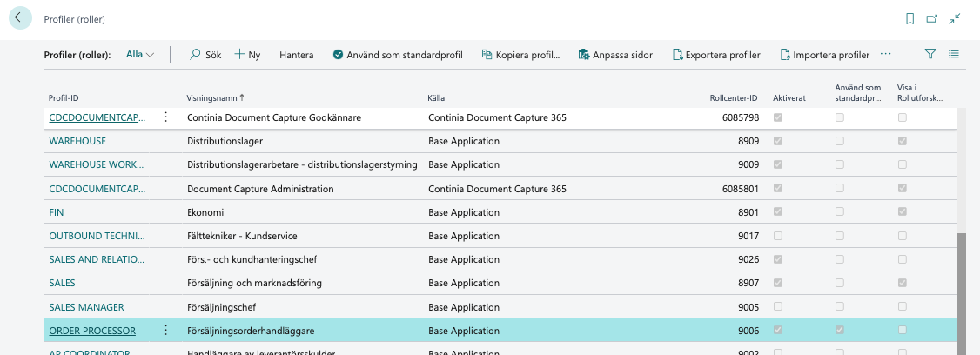Viewport: 980px width, 355px height.
Task: Show more actions via ellipsis menu
Action: [x=886, y=54]
